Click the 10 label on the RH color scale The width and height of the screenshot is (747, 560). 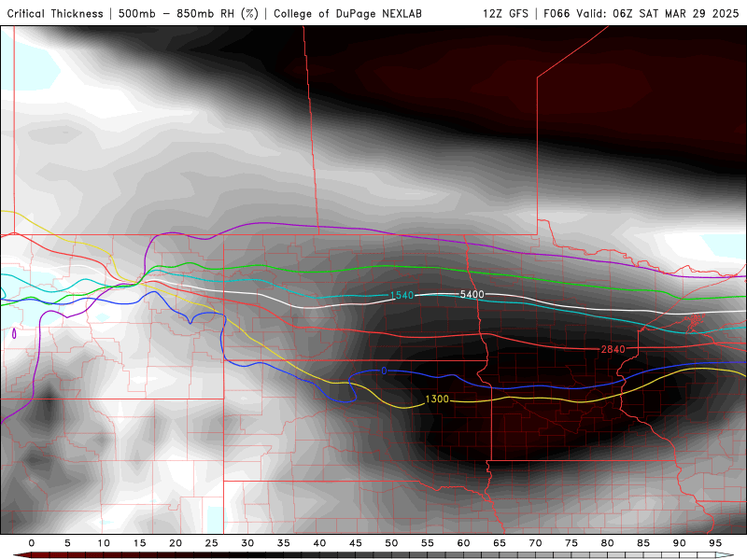[104, 543]
